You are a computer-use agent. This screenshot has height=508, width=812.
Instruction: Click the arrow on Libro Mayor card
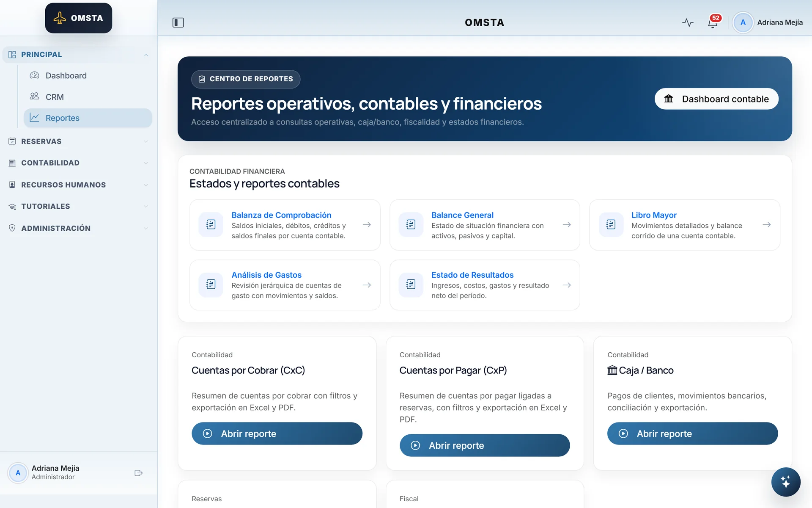tap(767, 225)
